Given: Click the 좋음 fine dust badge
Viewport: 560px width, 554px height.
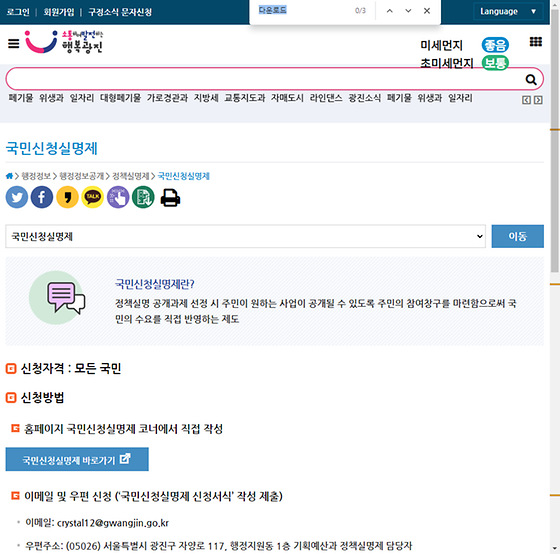Looking at the screenshot, I should point(495,45).
